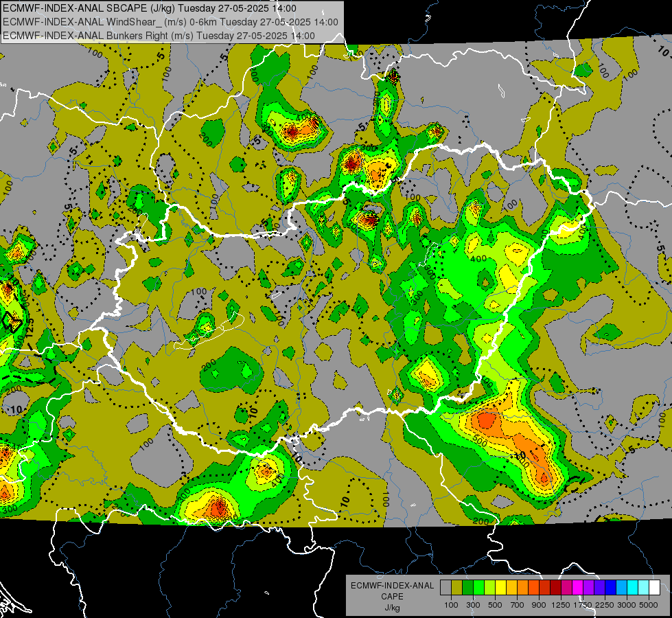Click the WindShear 0-6km title line
The image size is (672, 618).
point(170,22)
